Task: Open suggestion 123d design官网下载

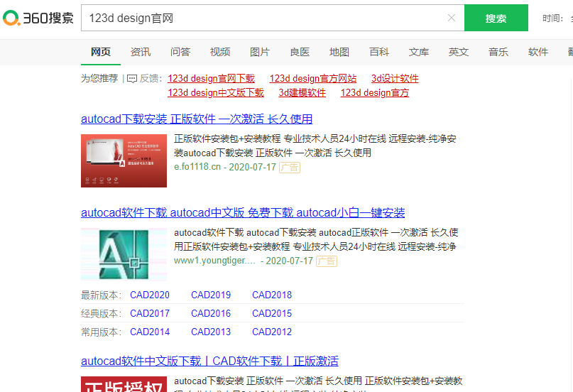Action: coord(211,79)
